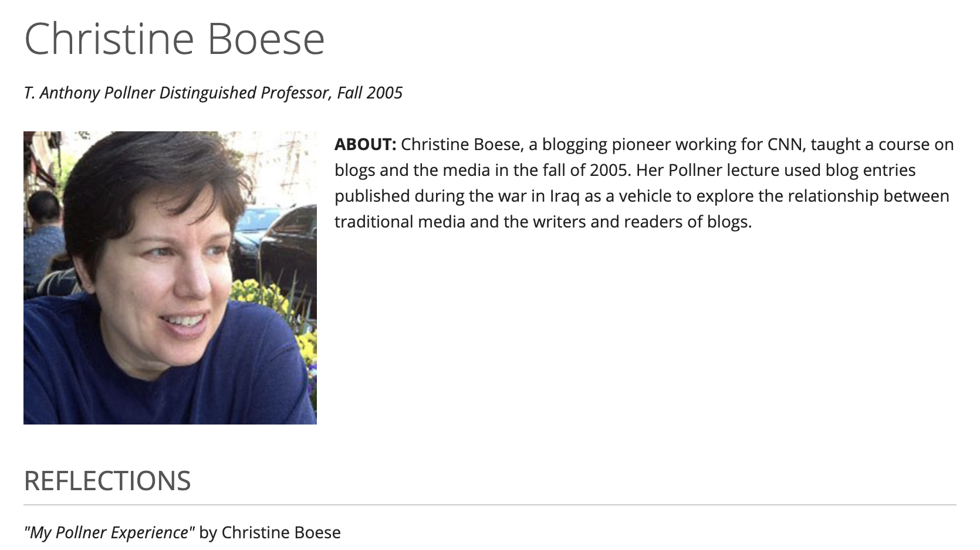Click the "REFLECTIONS" section heading
This screenshot has width=980, height=550.
107,481
